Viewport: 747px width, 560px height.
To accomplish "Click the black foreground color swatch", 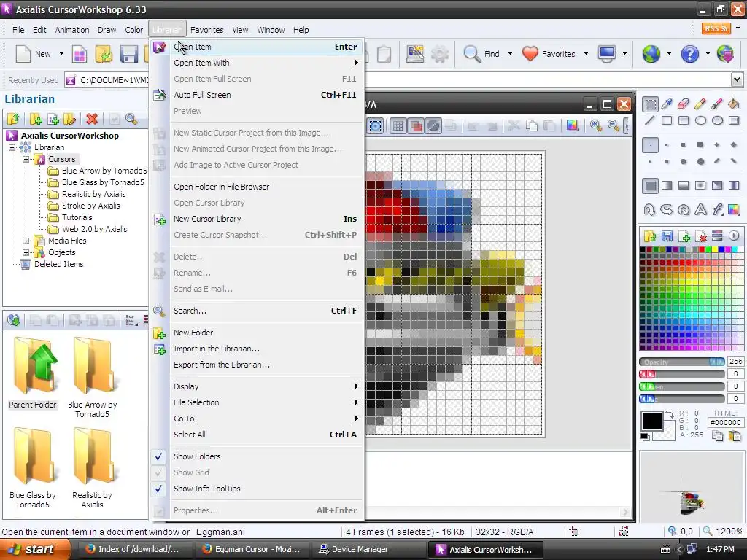I will click(651, 421).
